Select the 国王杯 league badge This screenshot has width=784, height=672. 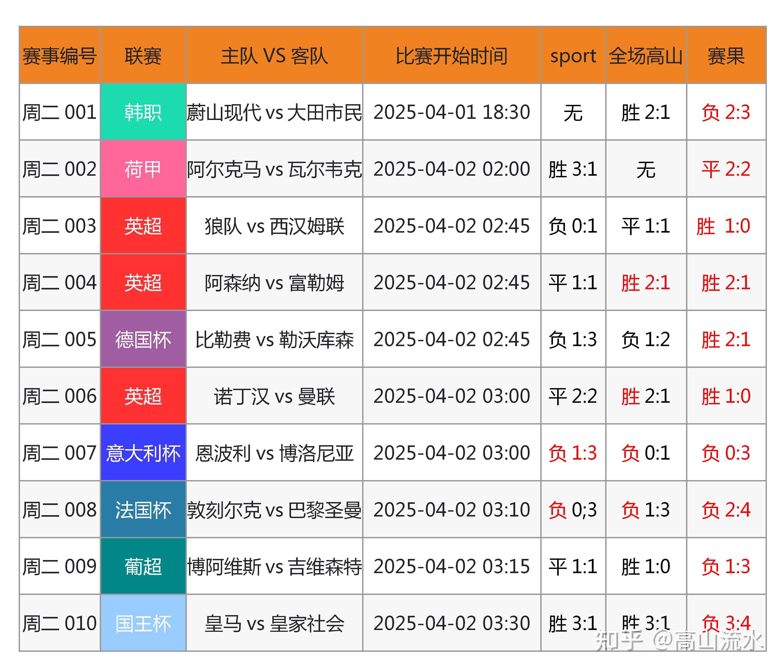point(143,623)
